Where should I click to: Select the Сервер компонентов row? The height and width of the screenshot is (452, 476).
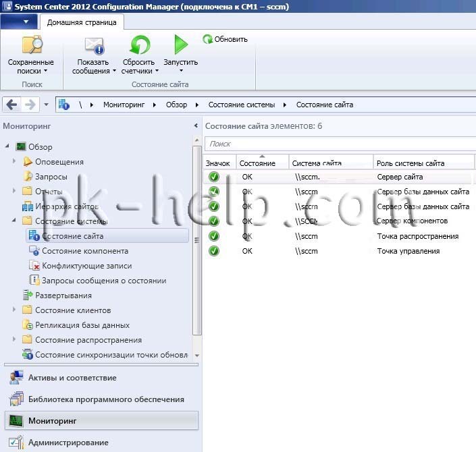pos(338,221)
